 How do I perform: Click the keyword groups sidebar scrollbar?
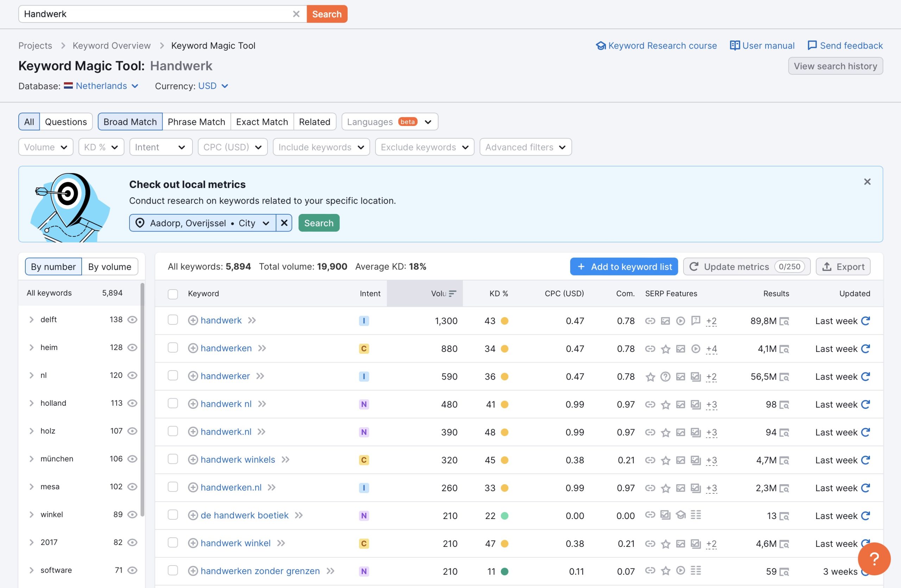[x=142, y=400]
